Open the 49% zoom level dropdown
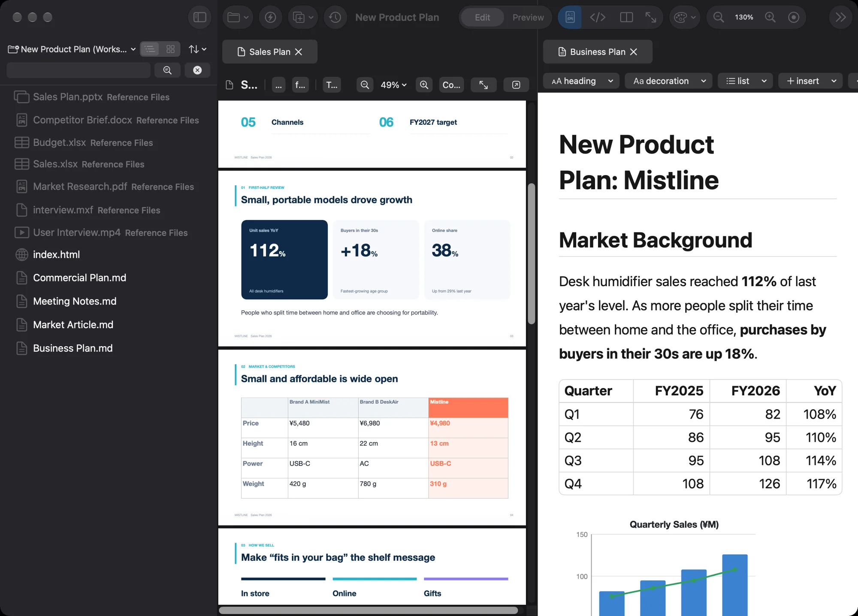 393,85
